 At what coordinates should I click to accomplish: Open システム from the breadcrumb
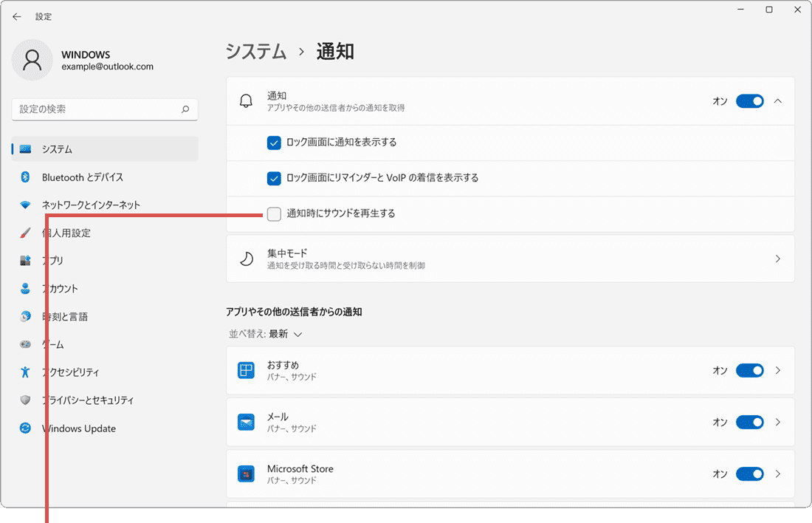pos(255,51)
